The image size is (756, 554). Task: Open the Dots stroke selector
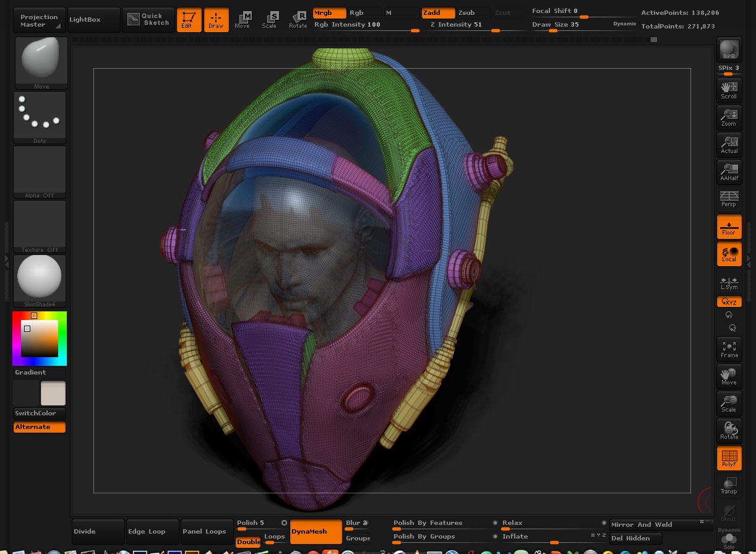40,118
